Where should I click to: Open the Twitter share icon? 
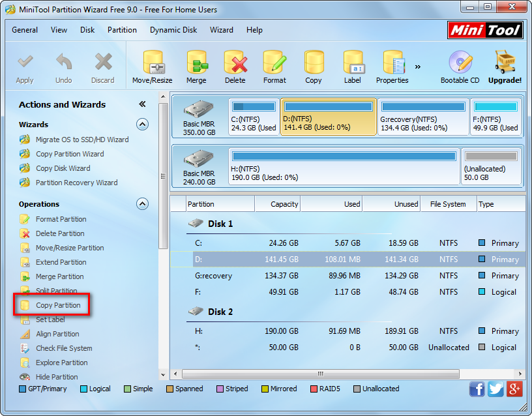(x=495, y=389)
